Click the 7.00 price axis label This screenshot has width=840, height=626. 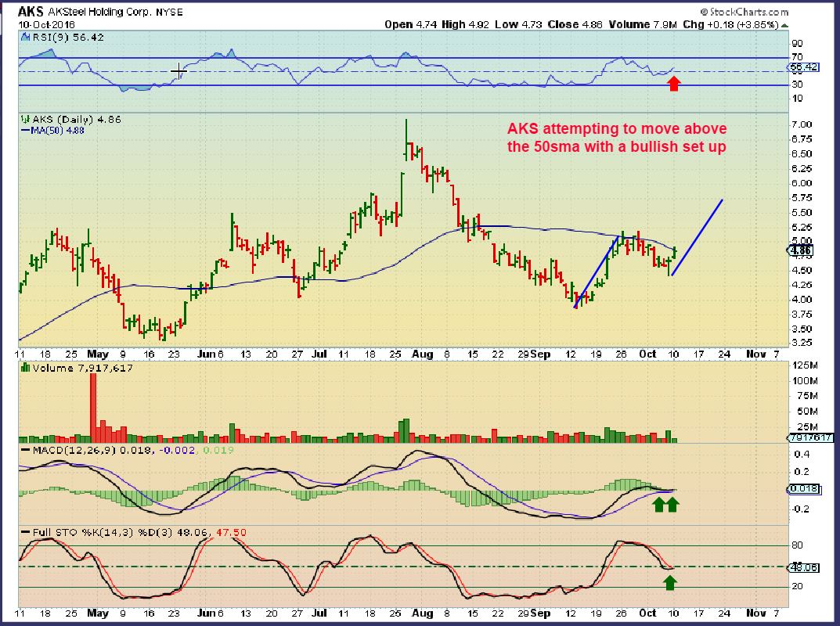802,124
